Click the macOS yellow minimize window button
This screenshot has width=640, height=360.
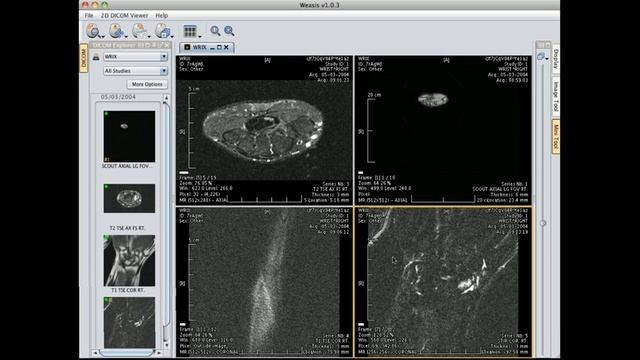tap(95, 5)
